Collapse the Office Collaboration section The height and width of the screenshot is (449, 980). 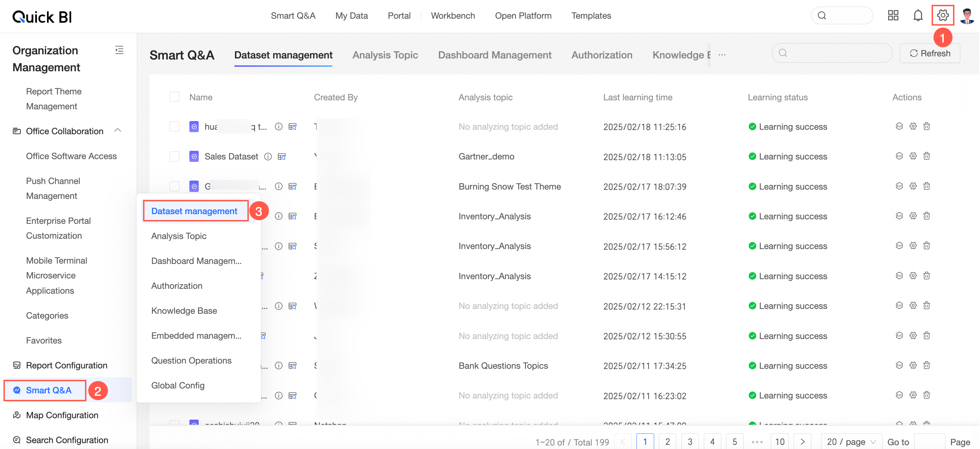[118, 130]
